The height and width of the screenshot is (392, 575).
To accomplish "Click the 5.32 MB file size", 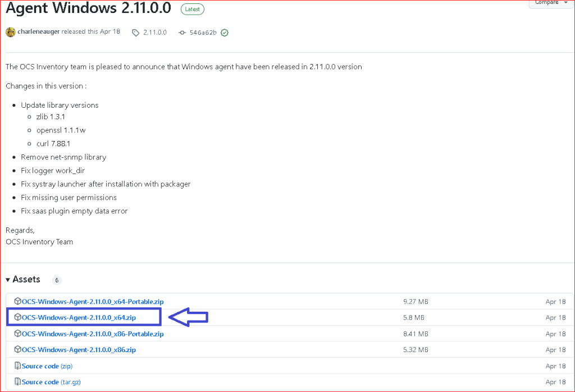I will click(416, 350).
